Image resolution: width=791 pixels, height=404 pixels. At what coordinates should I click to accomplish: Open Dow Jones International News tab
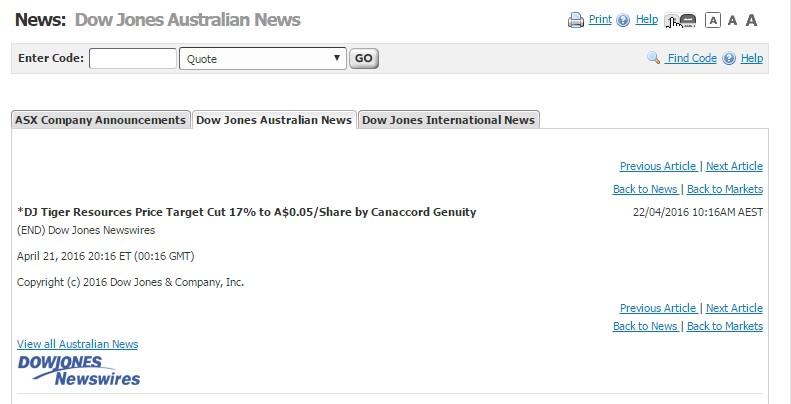[x=448, y=120]
